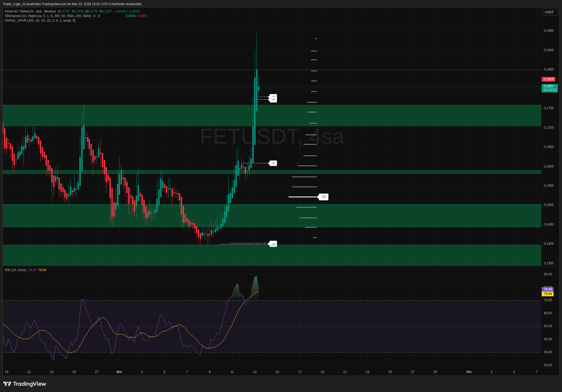Image resolution: width=562 pixels, height=392 pixels.
Task: Click the Nis label on the time axis
Action: click(469, 372)
